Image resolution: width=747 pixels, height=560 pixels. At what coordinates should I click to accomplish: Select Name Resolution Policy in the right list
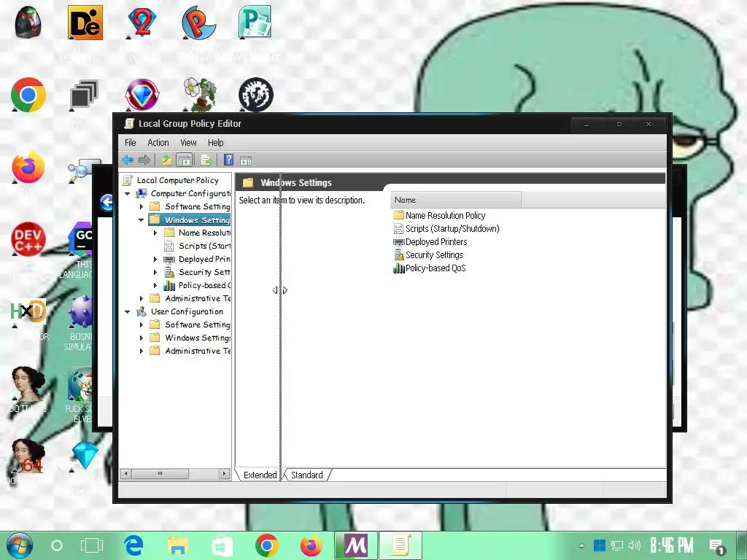[445, 215]
